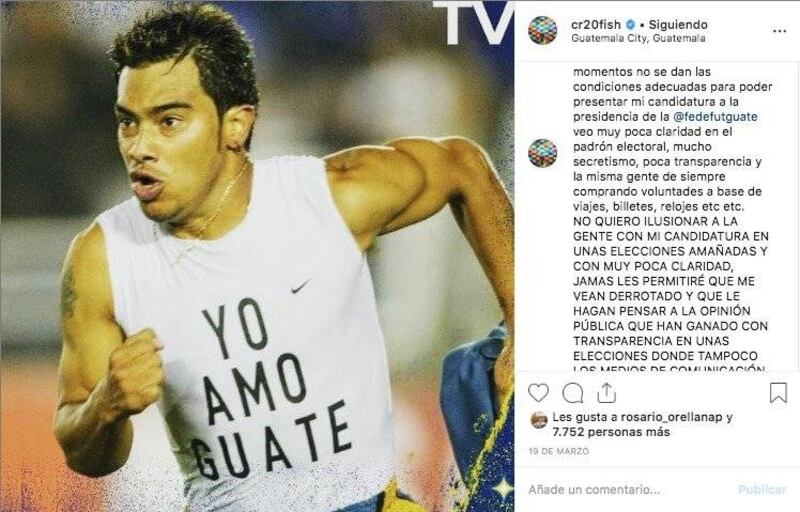Click the cr20fish profile avatar in header
The image size is (800, 512).
click(x=542, y=30)
